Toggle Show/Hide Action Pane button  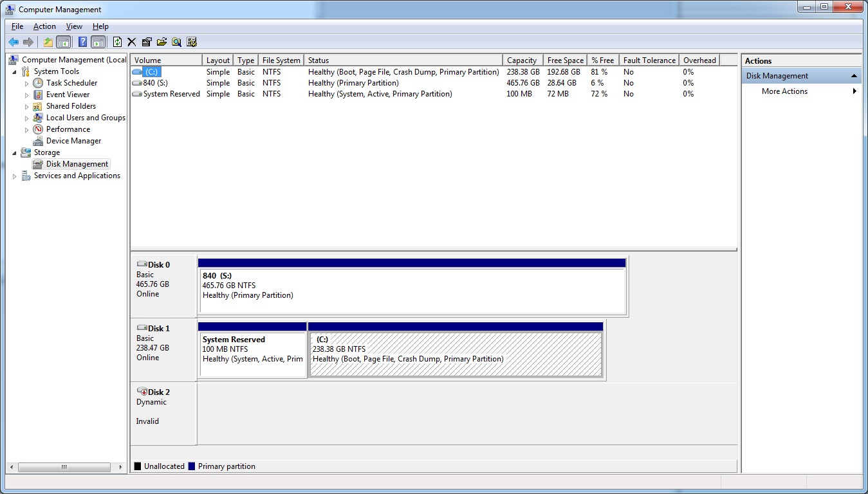click(x=98, y=42)
